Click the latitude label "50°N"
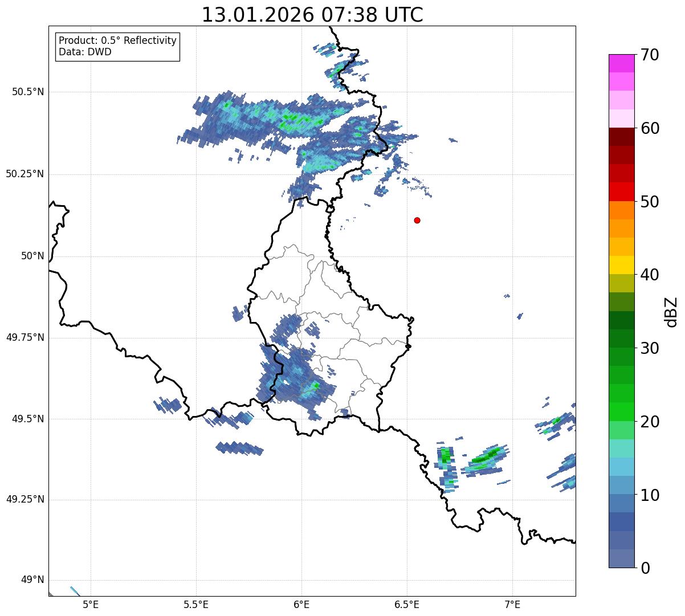This screenshot has height=616, width=685. (32, 256)
